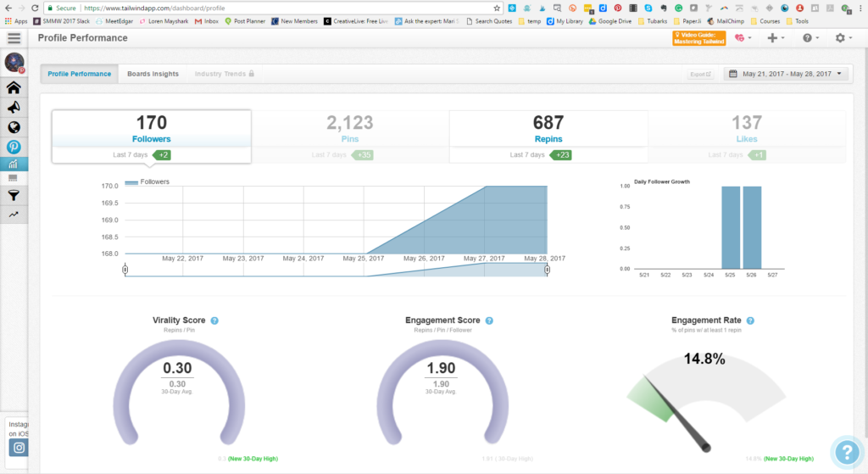Click the Engagement Score help icon
This screenshot has width=868, height=474.
pos(489,321)
